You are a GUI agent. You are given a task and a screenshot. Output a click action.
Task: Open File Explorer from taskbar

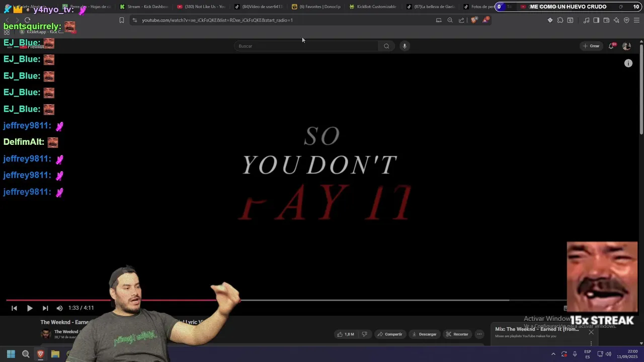55,354
